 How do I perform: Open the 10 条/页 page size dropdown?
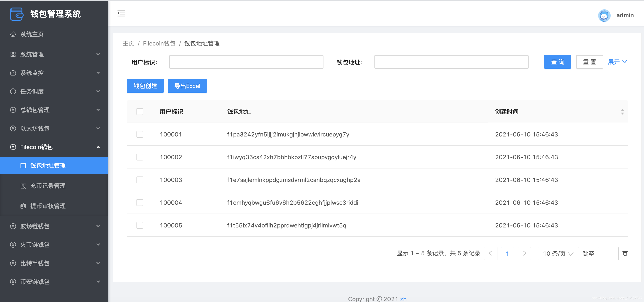click(558, 254)
